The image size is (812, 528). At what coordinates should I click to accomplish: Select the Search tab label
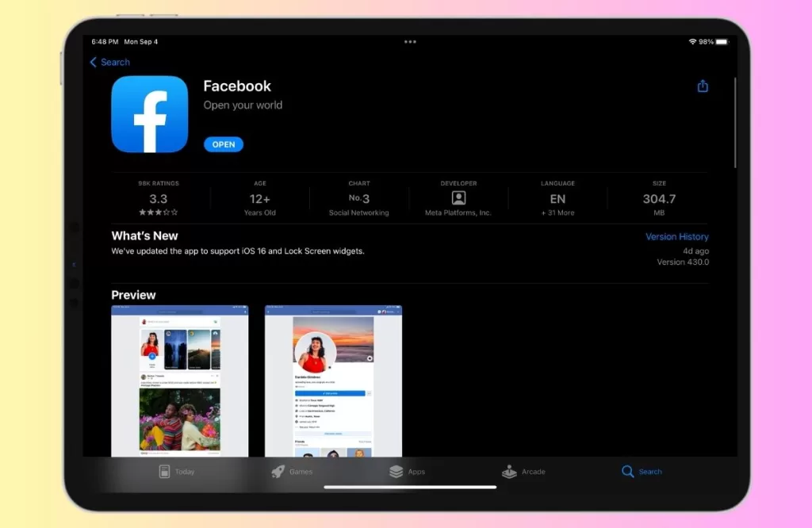point(650,472)
